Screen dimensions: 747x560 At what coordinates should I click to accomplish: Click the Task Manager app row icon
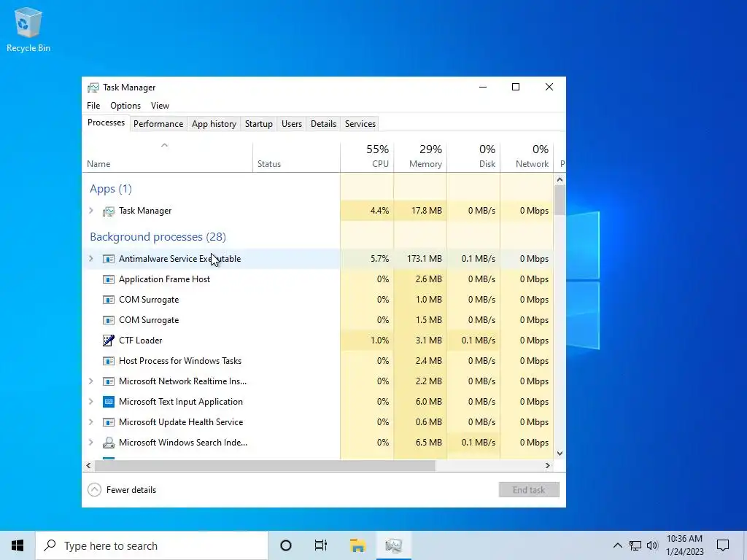coord(109,211)
